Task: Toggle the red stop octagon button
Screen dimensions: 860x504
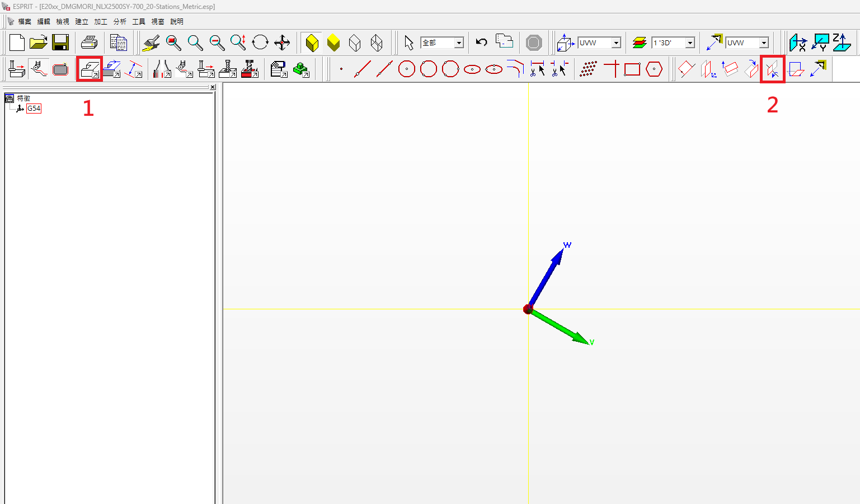Action: pos(534,43)
